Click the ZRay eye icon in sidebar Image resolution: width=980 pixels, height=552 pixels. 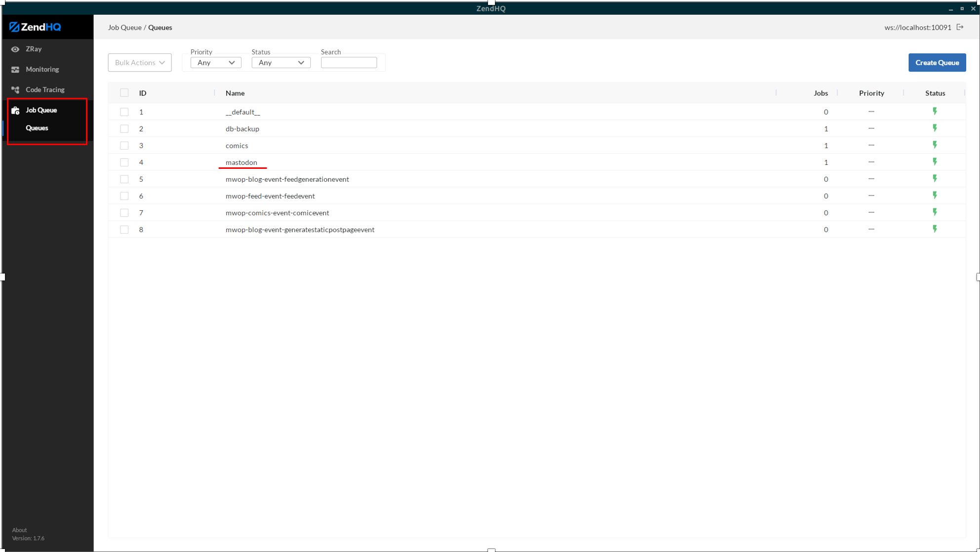coord(15,49)
